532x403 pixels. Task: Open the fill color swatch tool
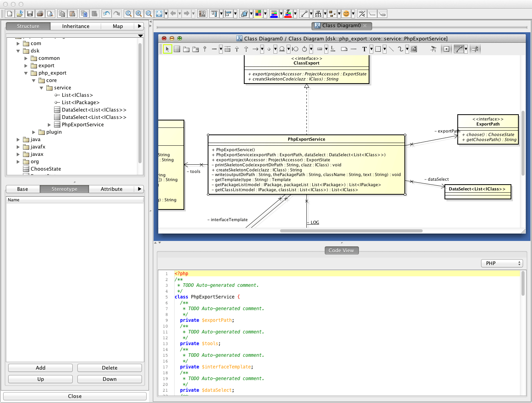[x=258, y=14]
